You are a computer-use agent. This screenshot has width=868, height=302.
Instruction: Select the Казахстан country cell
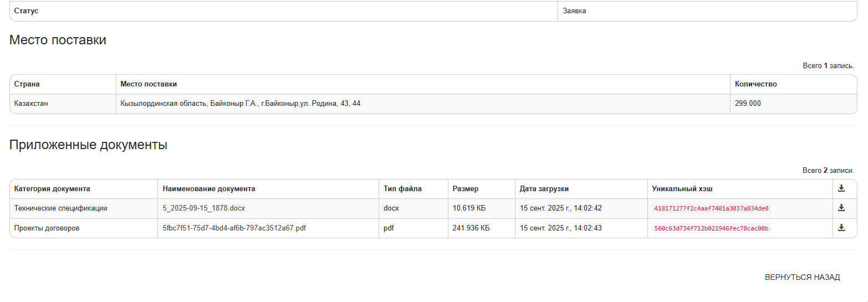[x=31, y=104]
